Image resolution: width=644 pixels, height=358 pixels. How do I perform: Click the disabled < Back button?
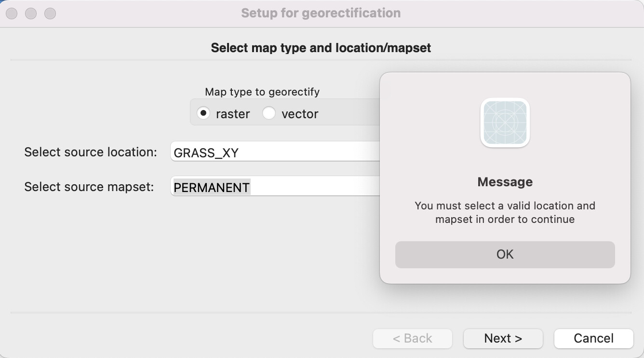point(413,338)
